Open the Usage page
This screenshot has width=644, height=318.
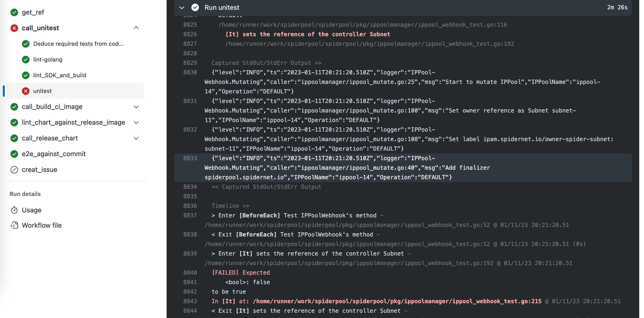click(32, 210)
